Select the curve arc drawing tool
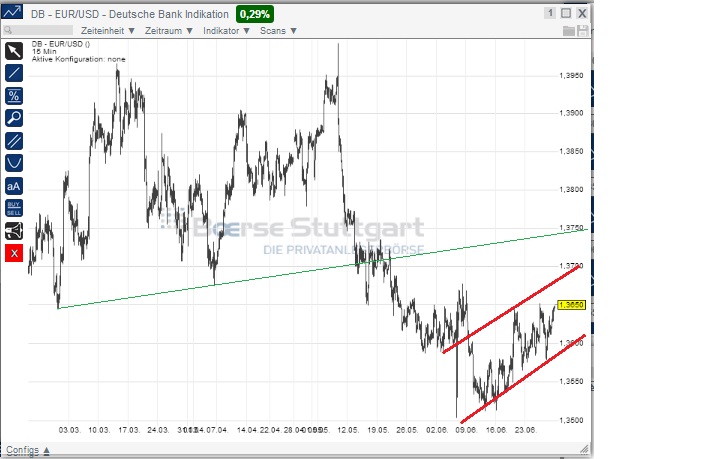Screen dimensions: 723x459 (14, 163)
